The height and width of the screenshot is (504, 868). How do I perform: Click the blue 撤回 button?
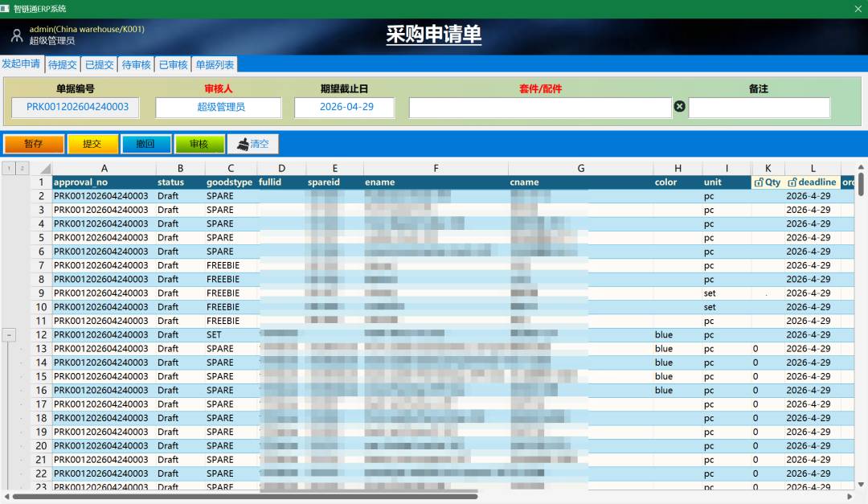(x=145, y=144)
